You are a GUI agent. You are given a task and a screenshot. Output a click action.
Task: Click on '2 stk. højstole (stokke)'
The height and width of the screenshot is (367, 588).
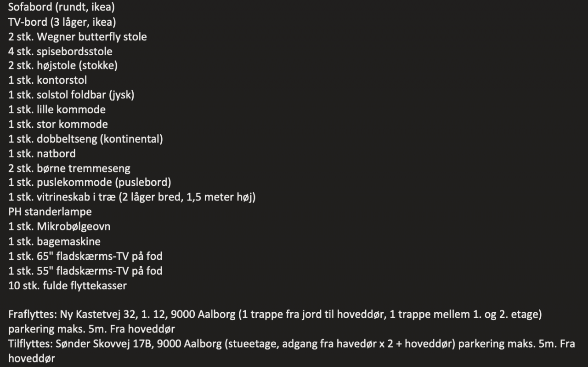click(63, 66)
